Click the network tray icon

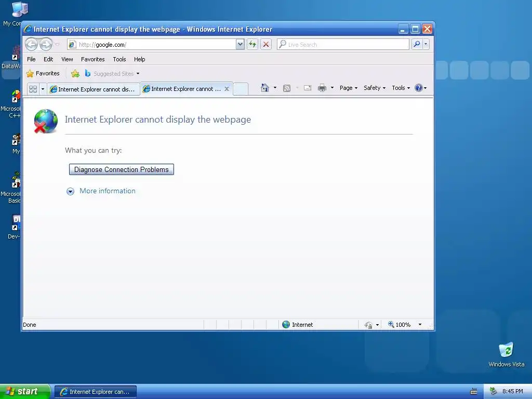pos(494,391)
